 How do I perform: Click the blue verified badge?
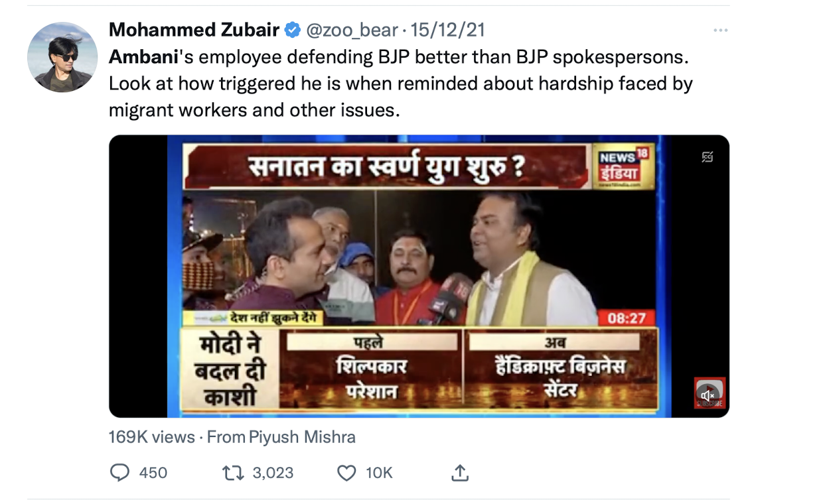tap(292, 30)
